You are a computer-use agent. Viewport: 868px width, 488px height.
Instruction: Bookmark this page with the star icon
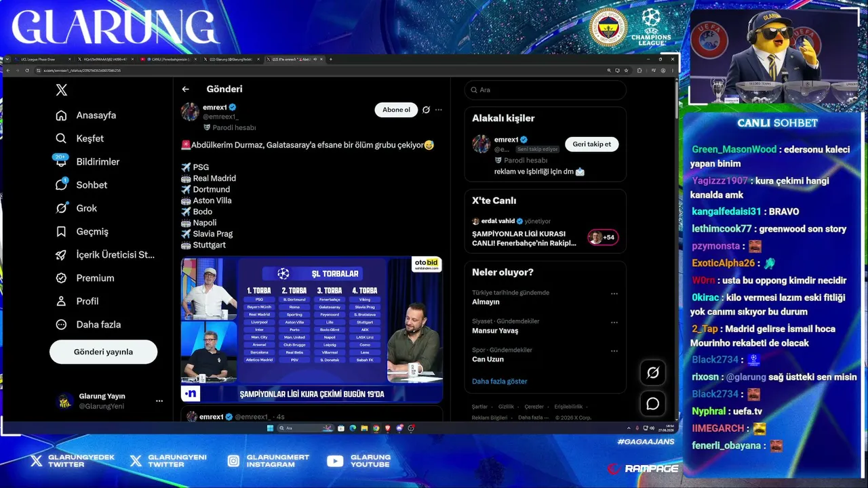click(627, 70)
